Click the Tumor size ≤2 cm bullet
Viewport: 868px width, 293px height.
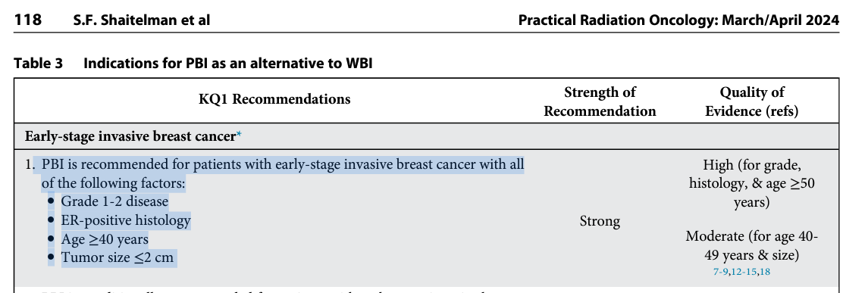click(118, 257)
